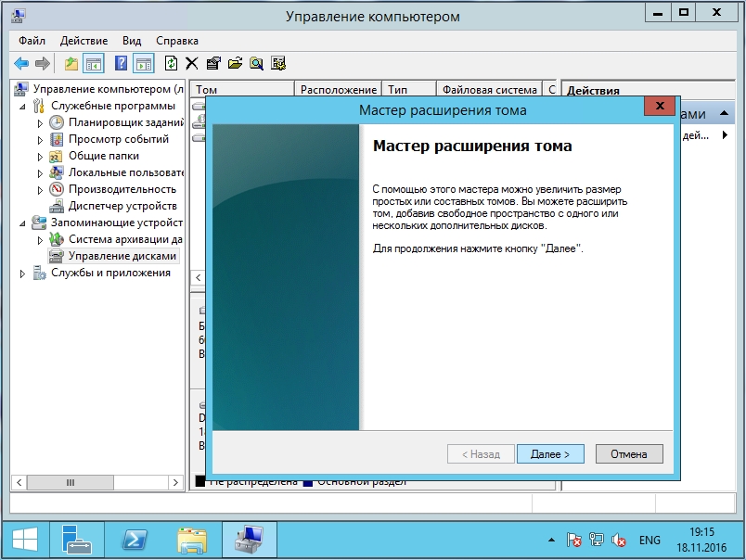Viewport: 746px width, 560px height.
Task: Expand the Службы и приложения node
Action: tap(22, 274)
